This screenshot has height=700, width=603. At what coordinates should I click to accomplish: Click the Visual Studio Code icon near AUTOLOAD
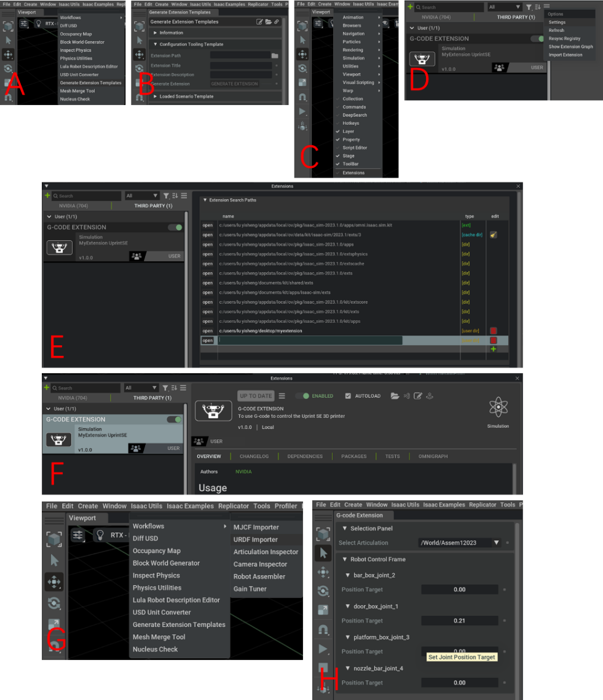406,396
